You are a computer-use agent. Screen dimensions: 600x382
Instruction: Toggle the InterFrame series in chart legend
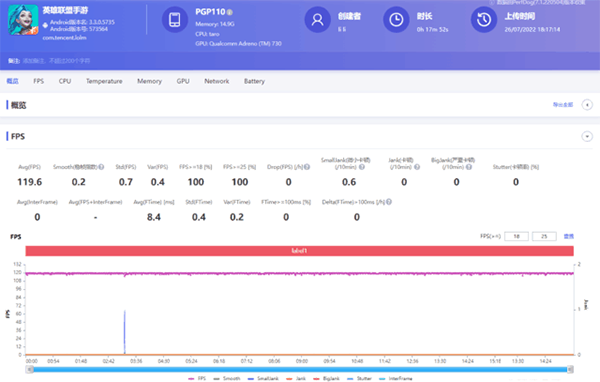click(x=396, y=378)
